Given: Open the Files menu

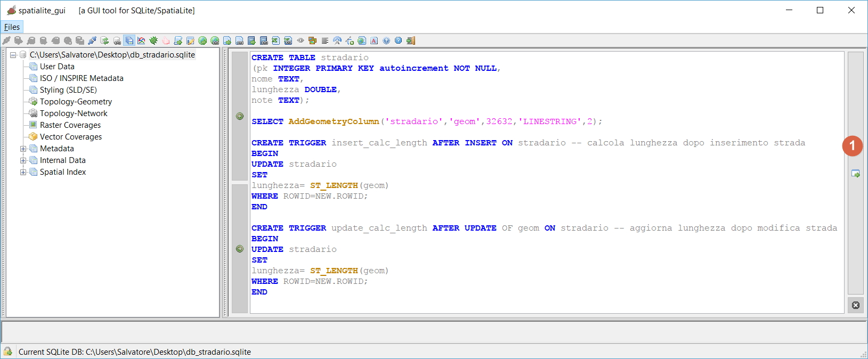Looking at the screenshot, I should [x=12, y=27].
